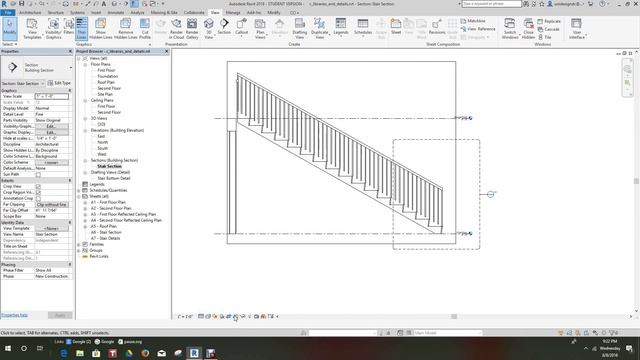Toggle the Crop View checkbox

click(38, 187)
